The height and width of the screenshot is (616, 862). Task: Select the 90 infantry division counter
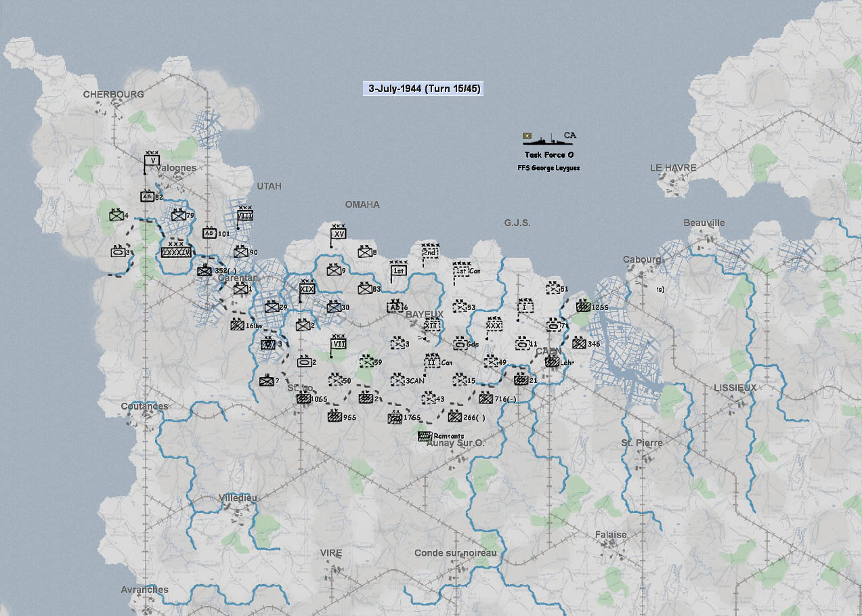241,252
